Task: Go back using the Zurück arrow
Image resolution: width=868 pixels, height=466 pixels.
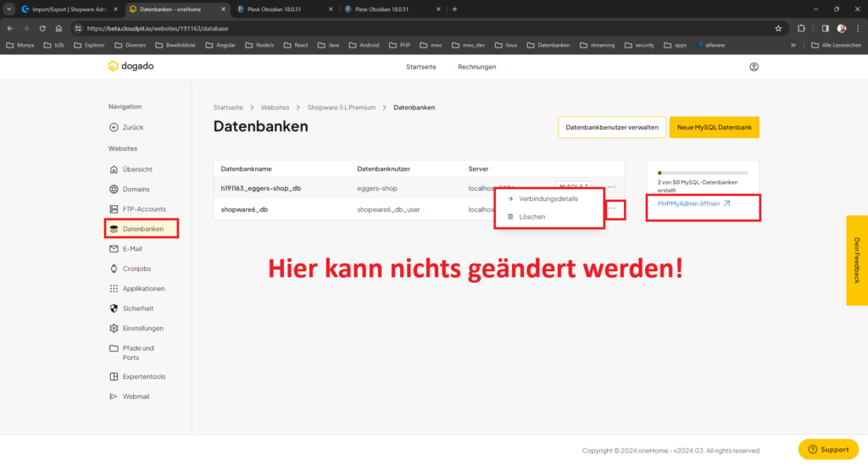Action: pyautogui.click(x=114, y=127)
